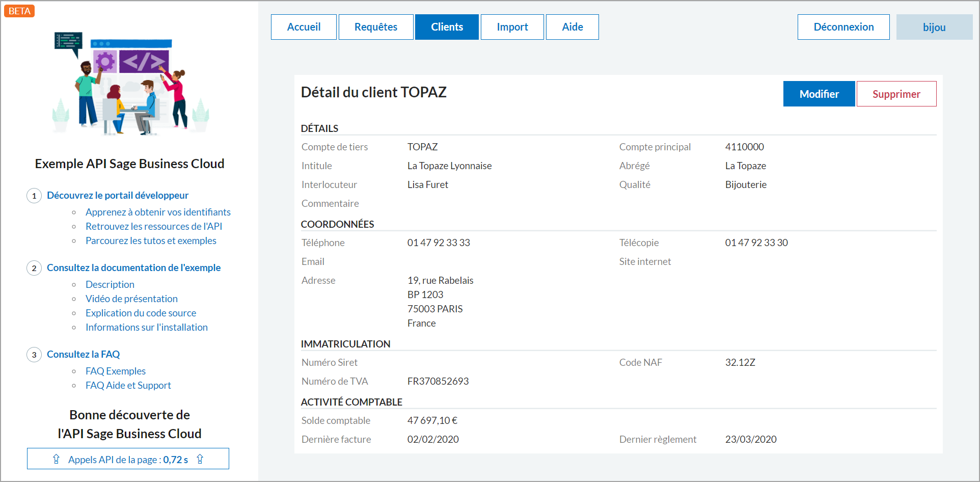The height and width of the screenshot is (482, 980).
Task: Open FAQ Exemples link
Action: coord(116,371)
